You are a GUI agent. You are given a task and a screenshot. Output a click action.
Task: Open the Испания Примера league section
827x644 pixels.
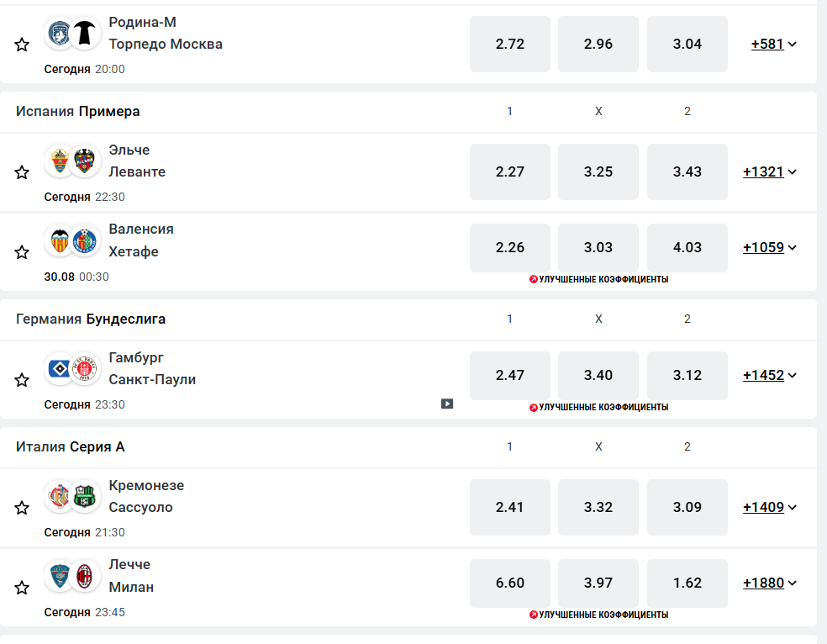pyautogui.click(x=78, y=111)
